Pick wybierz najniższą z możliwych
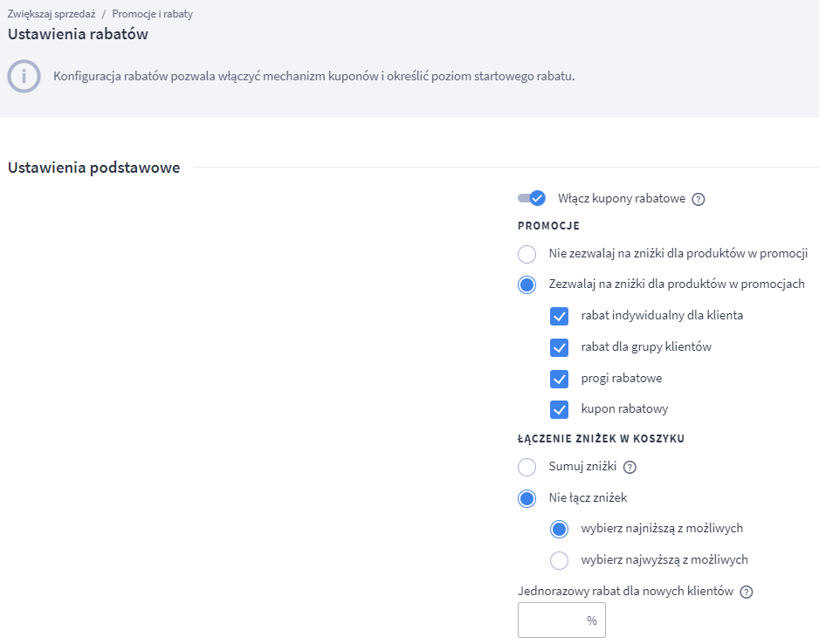819x644 pixels. (x=559, y=529)
